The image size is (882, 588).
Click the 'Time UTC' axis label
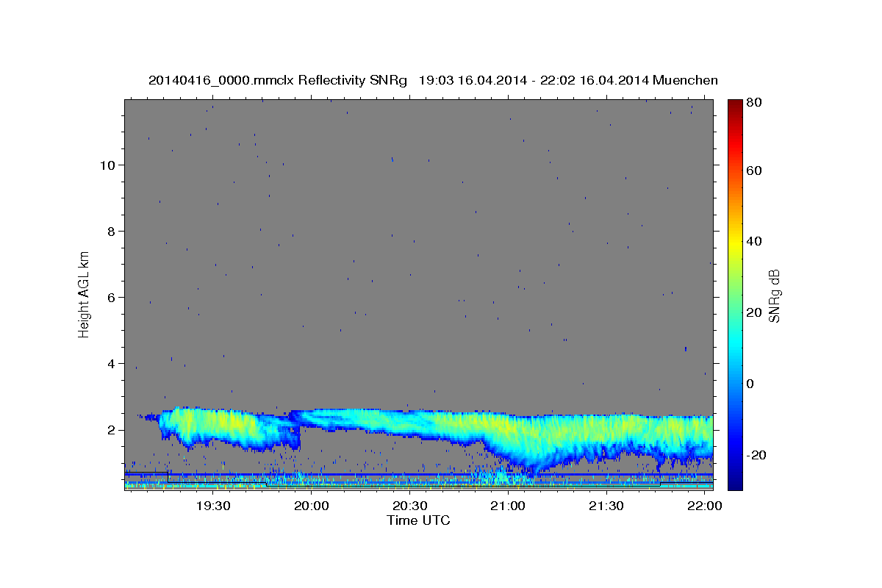pos(418,520)
